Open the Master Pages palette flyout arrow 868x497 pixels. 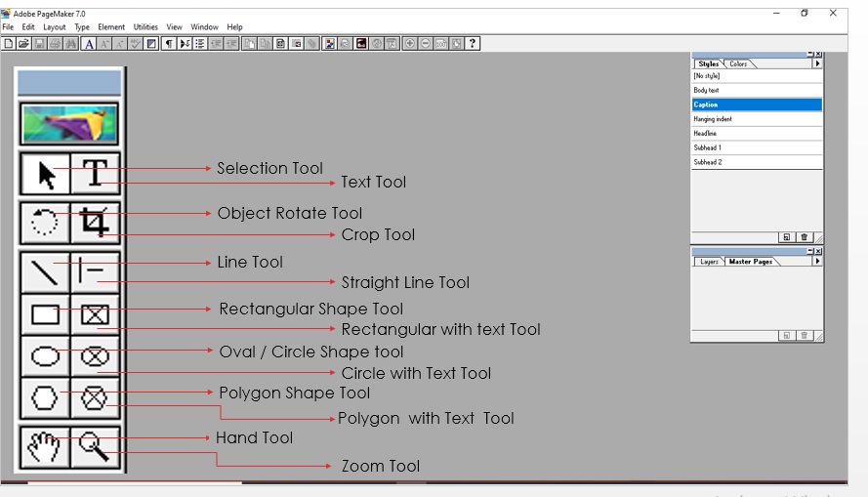pos(817,262)
